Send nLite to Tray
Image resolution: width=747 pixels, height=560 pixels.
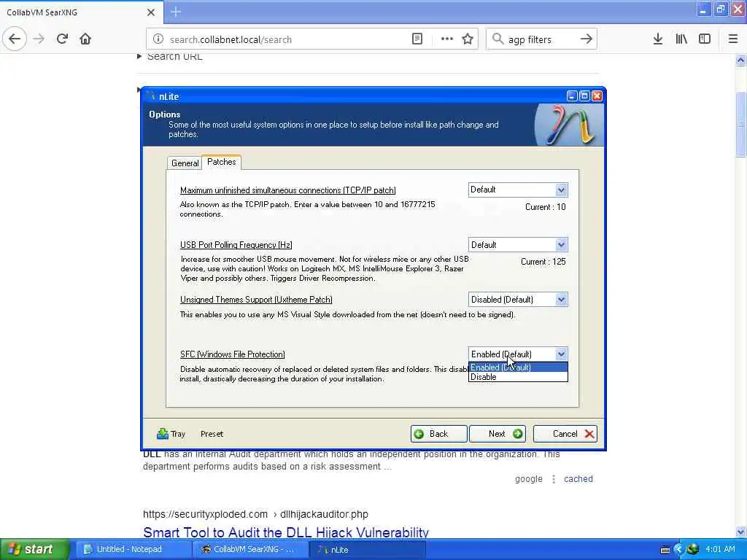[171, 434]
